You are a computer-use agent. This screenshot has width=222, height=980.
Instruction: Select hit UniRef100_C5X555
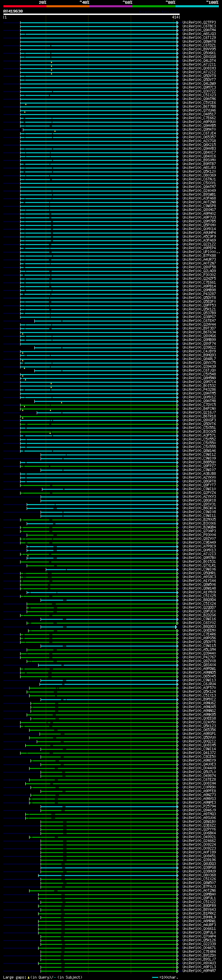pos(199,447)
